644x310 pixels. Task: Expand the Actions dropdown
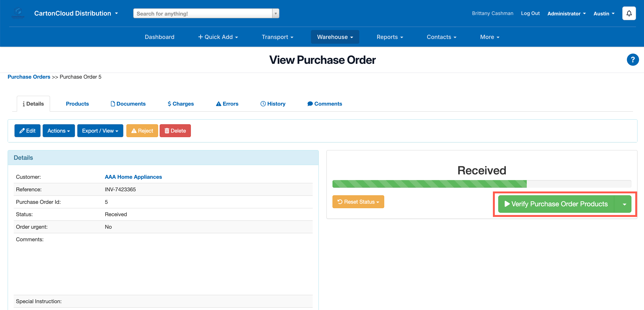(58, 131)
